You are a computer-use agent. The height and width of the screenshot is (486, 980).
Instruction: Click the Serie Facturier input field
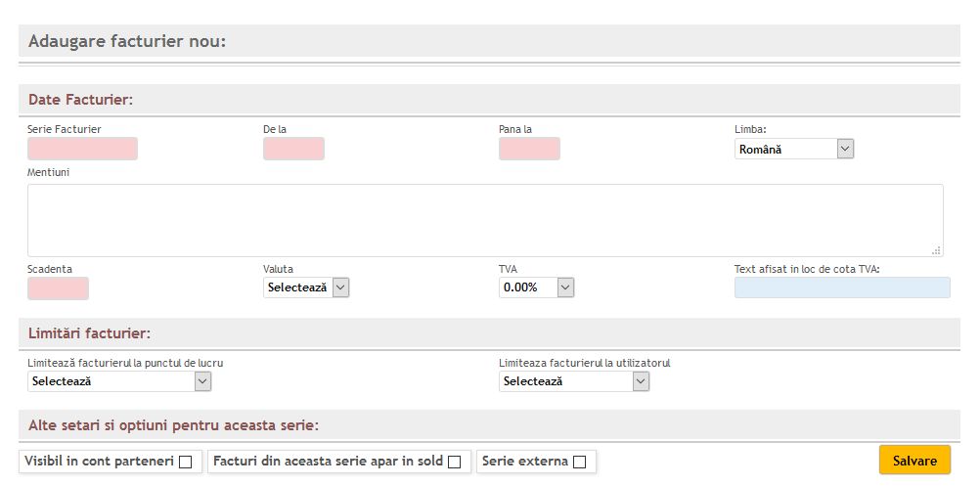(82, 149)
